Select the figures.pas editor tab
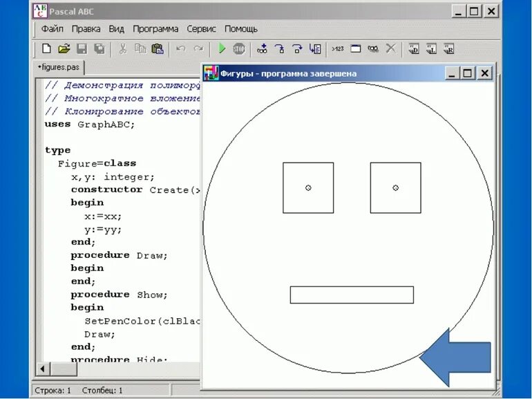This screenshot has height=399, width=532. point(59,67)
